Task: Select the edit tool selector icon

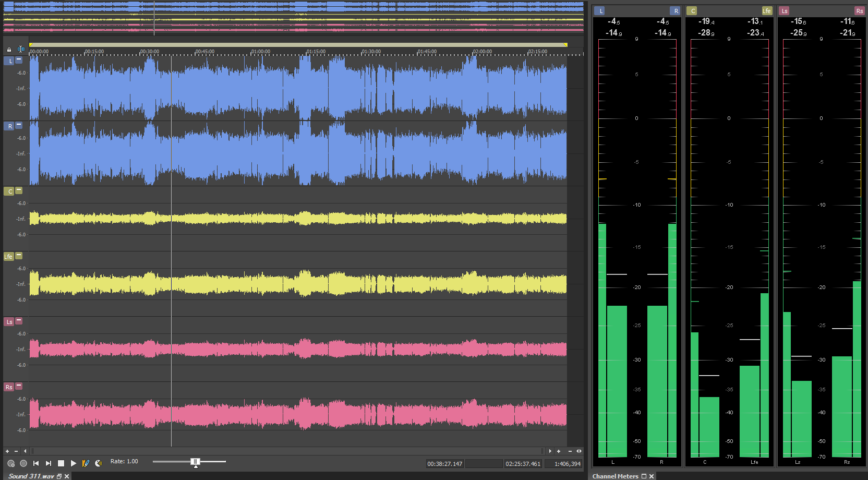Action: click(21, 49)
